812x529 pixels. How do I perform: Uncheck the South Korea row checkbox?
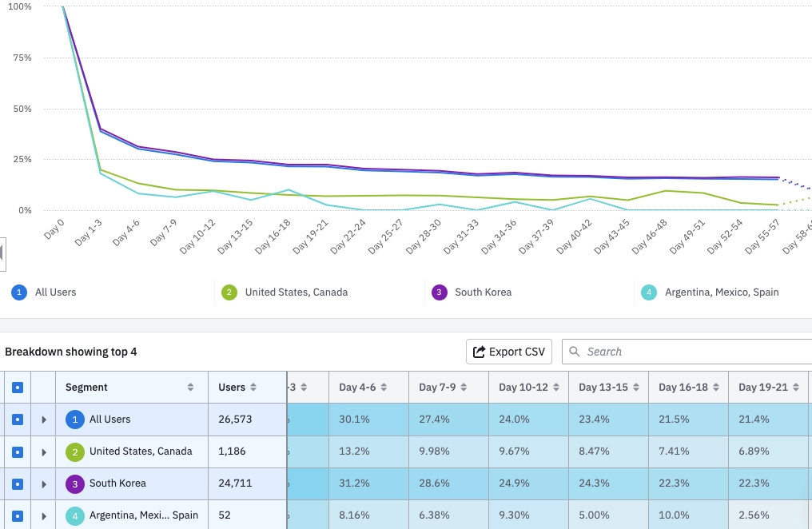pos(17,483)
